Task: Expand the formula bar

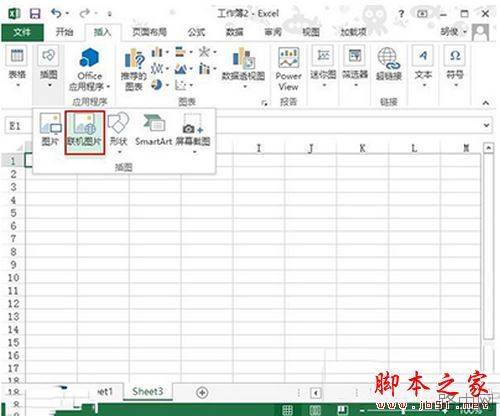Action: tap(486, 126)
